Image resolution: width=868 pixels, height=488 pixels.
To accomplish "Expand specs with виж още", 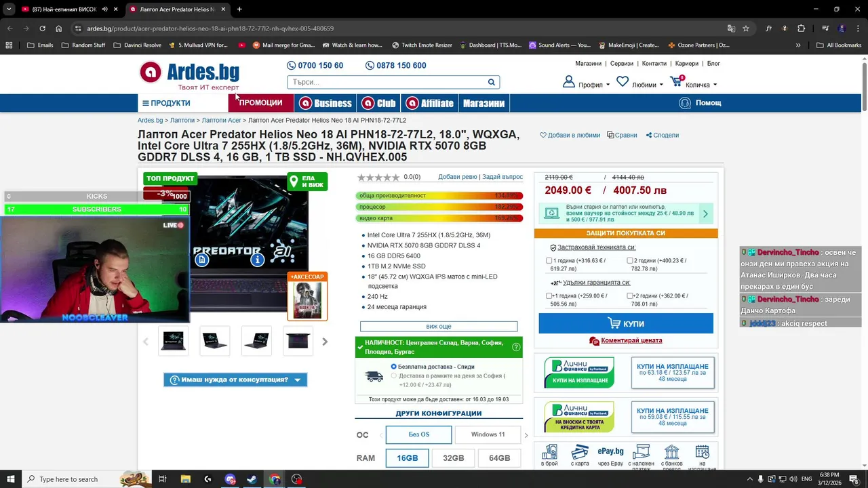I will click(439, 327).
